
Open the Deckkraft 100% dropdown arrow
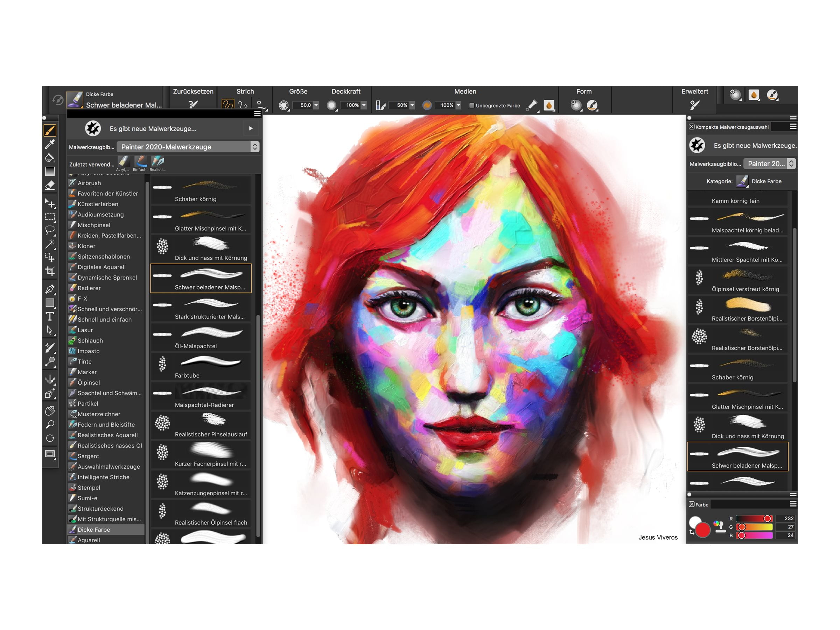[x=364, y=105]
